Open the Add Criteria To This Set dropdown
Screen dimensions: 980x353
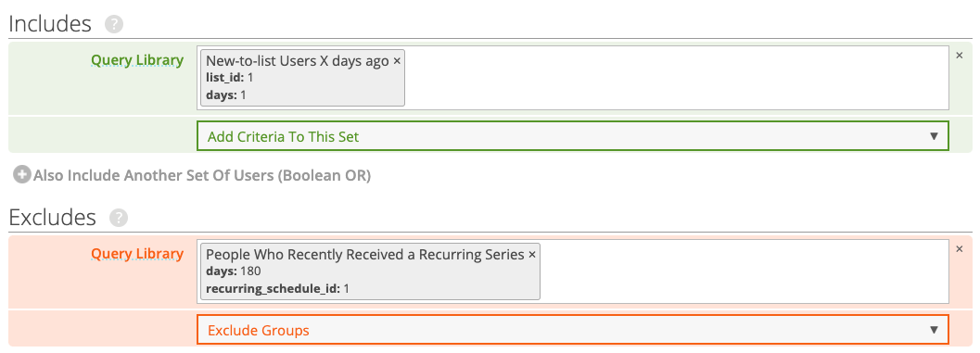573,136
